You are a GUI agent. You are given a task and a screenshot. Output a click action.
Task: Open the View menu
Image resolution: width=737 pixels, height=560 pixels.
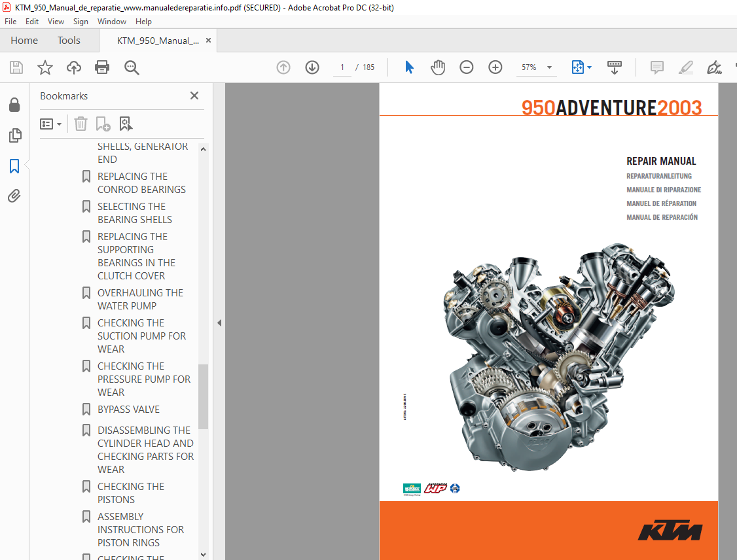(56, 22)
